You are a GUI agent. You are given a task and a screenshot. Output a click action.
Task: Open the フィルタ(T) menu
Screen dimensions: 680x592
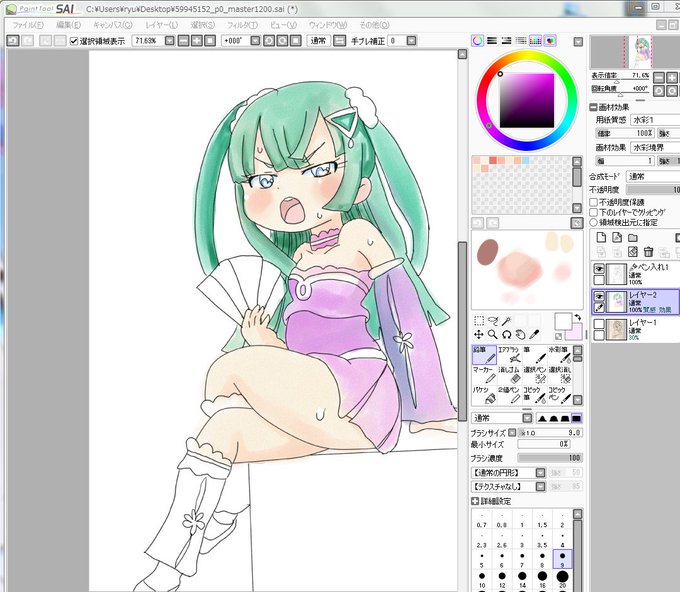242,25
